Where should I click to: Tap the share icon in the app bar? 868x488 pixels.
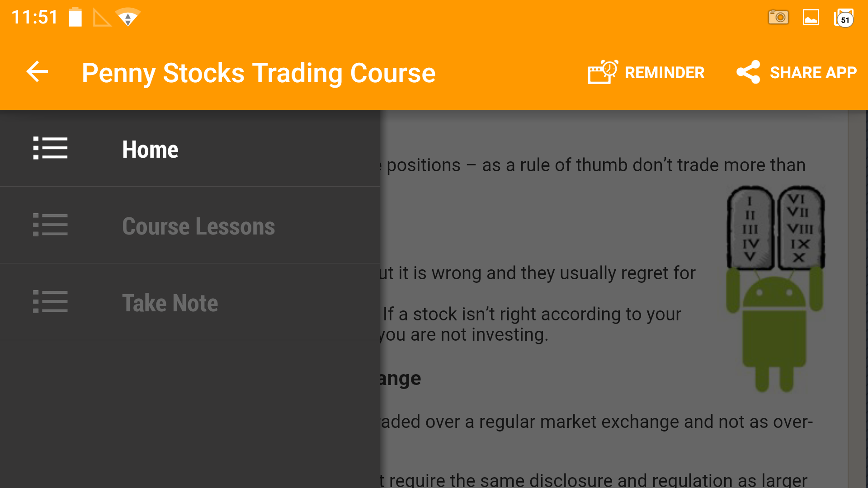(x=748, y=72)
